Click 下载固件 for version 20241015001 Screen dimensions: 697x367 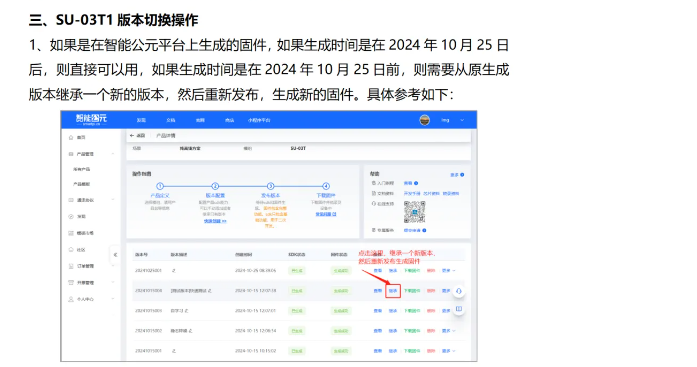(412, 351)
